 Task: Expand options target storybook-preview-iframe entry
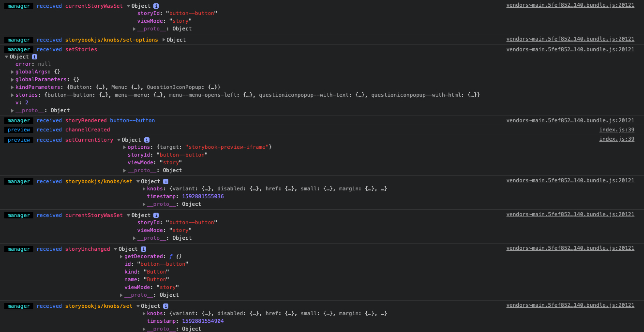click(x=125, y=147)
